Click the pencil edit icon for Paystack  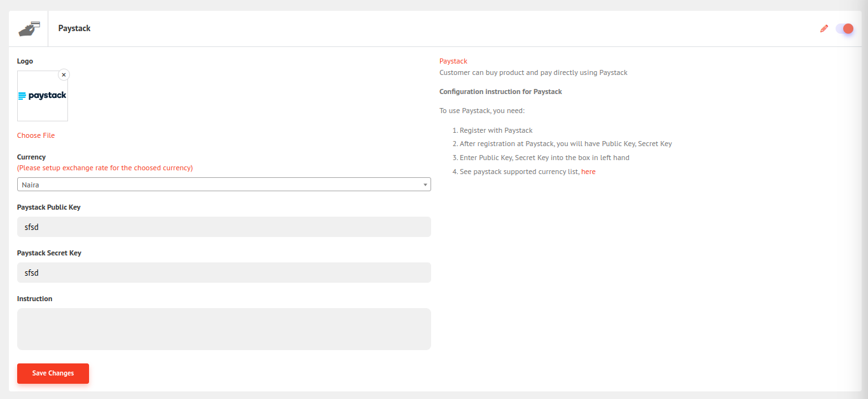[x=824, y=29]
